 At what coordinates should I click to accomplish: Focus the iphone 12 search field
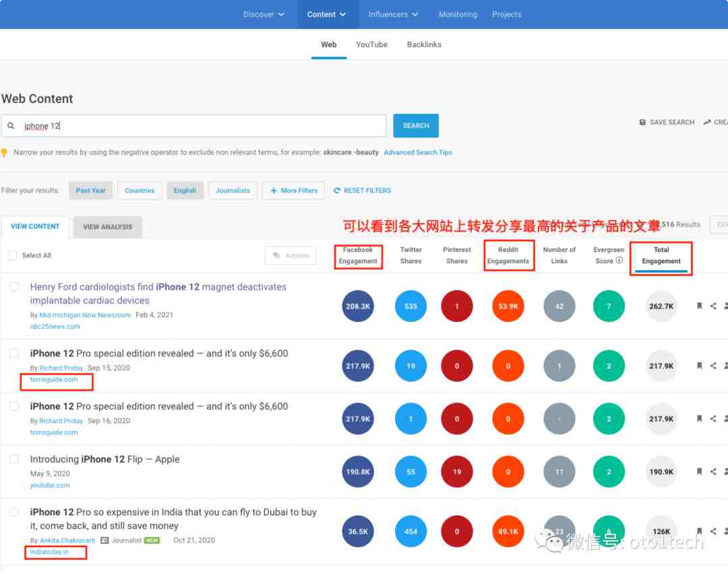point(193,126)
